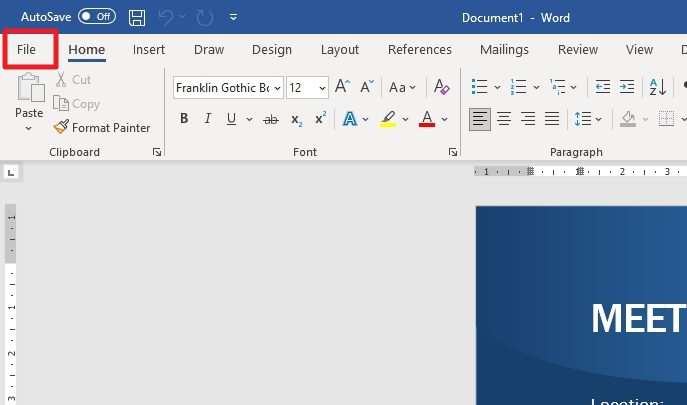The width and height of the screenshot is (687, 405).
Task: Switch to the Insert tab
Action: (149, 50)
